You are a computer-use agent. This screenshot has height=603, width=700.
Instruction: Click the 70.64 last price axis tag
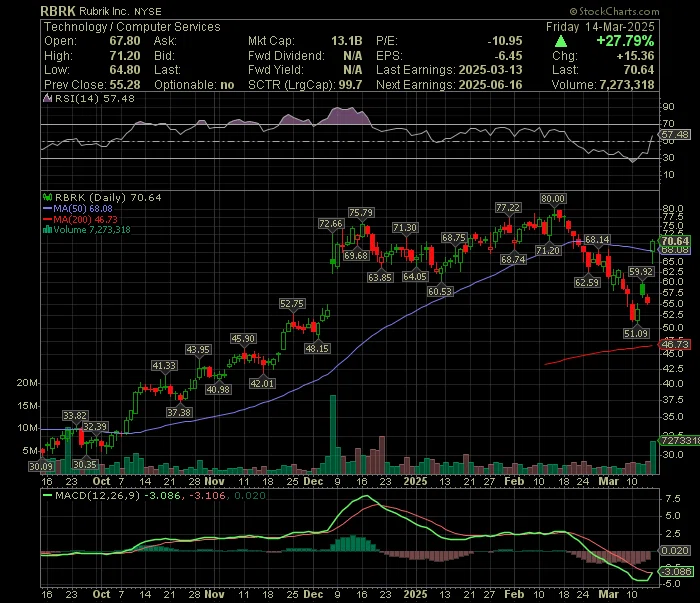coord(675,241)
